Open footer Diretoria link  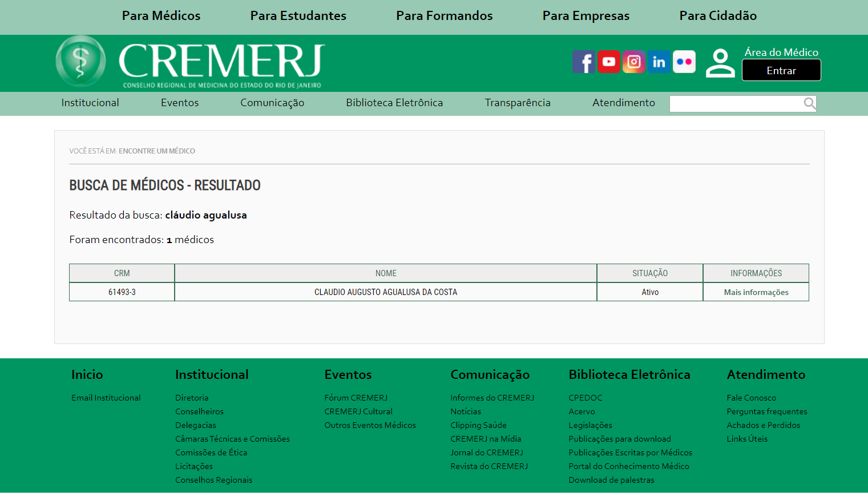pyautogui.click(x=192, y=398)
